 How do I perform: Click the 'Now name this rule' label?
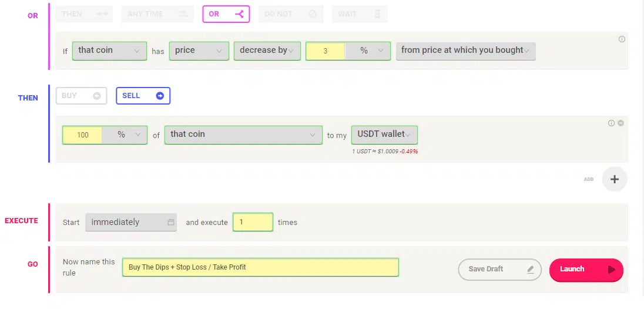[89, 267]
